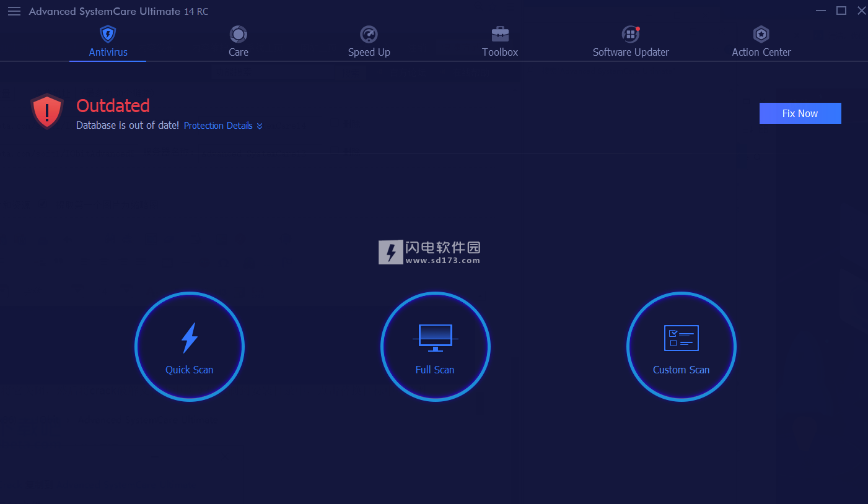
Task: Open the Toolbox tab
Action: (x=500, y=42)
